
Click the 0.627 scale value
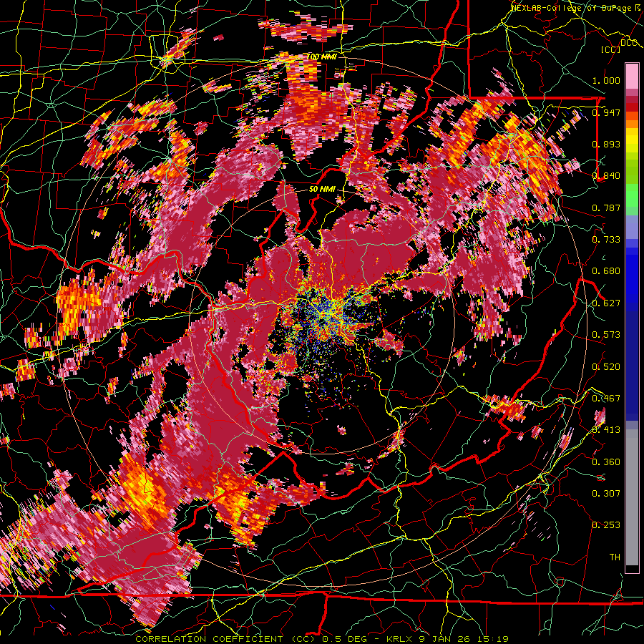(606, 303)
